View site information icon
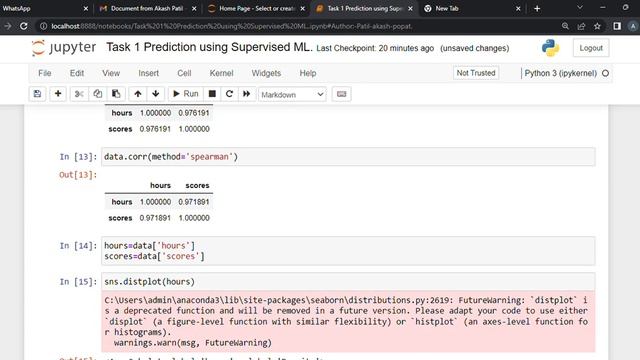 coord(43,26)
